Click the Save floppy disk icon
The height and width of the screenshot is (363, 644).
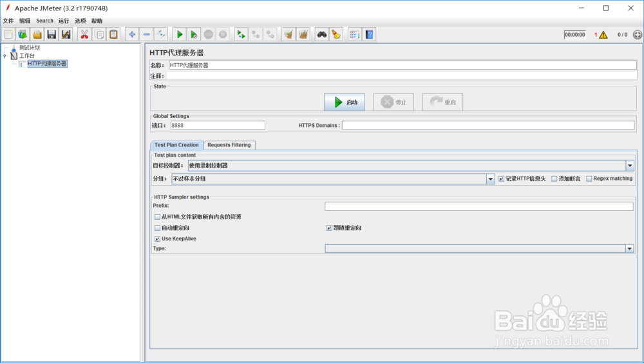52,35
